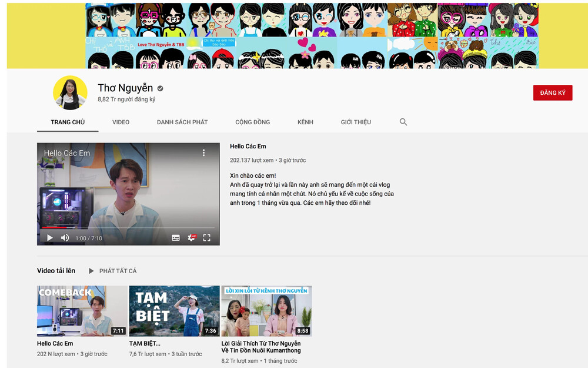Click the Hello Các Em overlay title in the player
Image resolution: width=588 pixels, height=368 pixels.
coord(67,153)
